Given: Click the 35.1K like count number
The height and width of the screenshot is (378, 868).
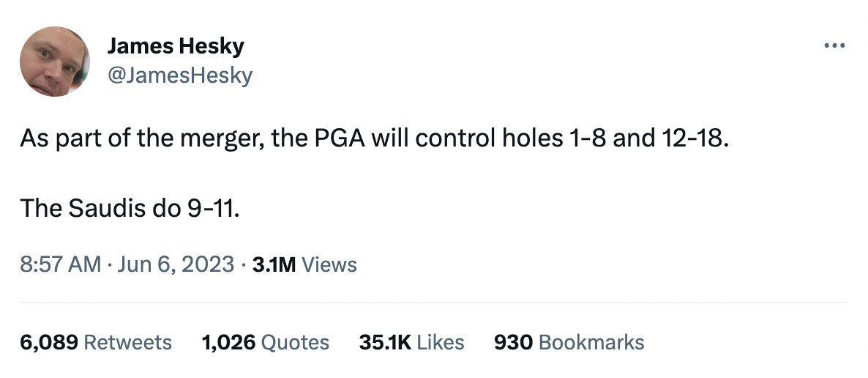Looking at the screenshot, I should [x=385, y=343].
